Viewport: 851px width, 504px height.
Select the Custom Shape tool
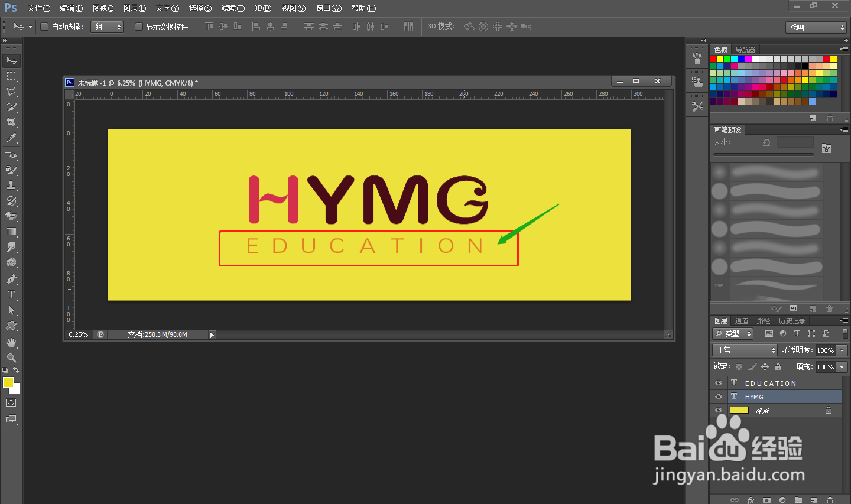(11, 326)
